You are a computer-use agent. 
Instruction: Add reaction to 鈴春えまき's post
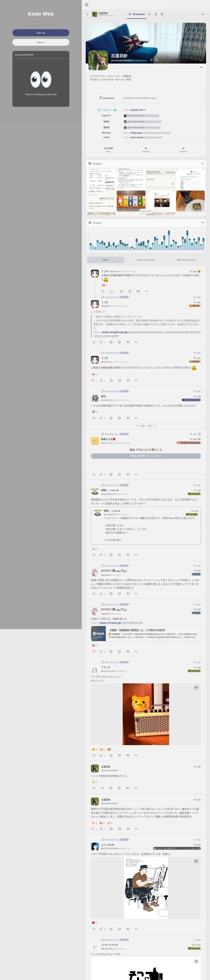pyautogui.click(x=119, y=474)
